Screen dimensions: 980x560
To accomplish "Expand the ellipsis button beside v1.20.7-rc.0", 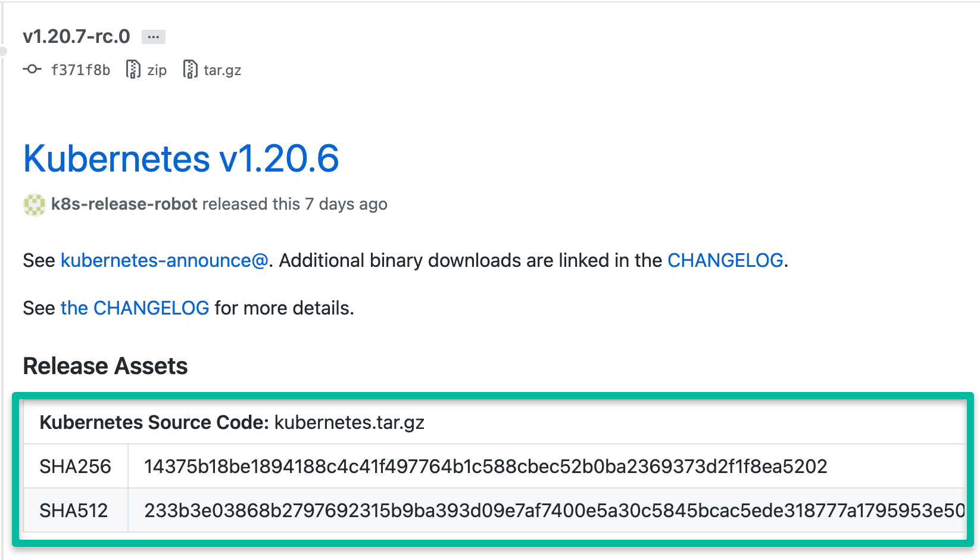I will pyautogui.click(x=154, y=37).
